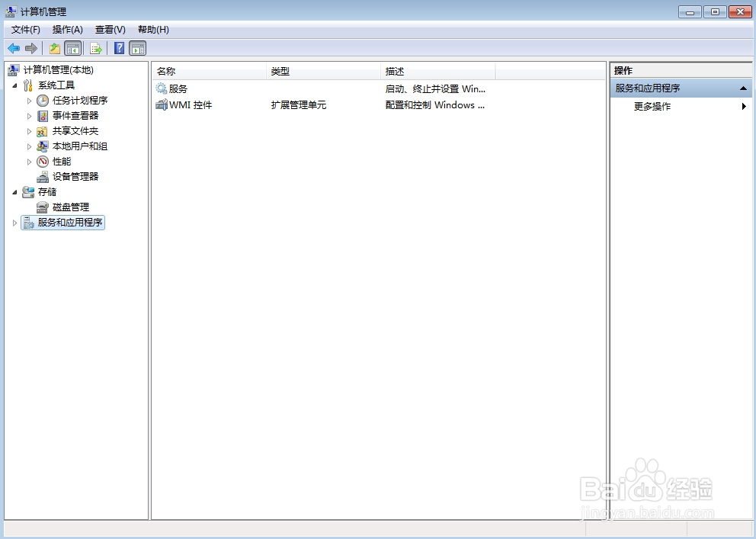Click the 存储 storage icon
756x539 pixels.
28,192
